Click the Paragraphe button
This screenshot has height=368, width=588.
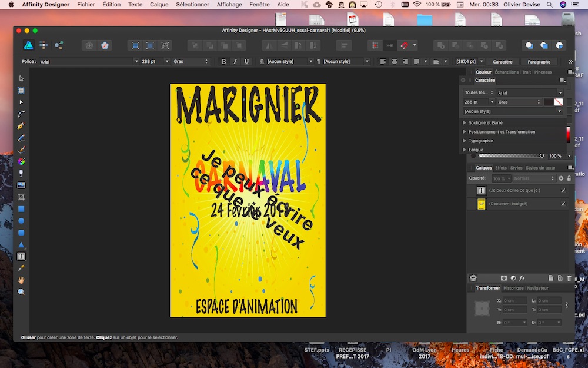point(539,62)
